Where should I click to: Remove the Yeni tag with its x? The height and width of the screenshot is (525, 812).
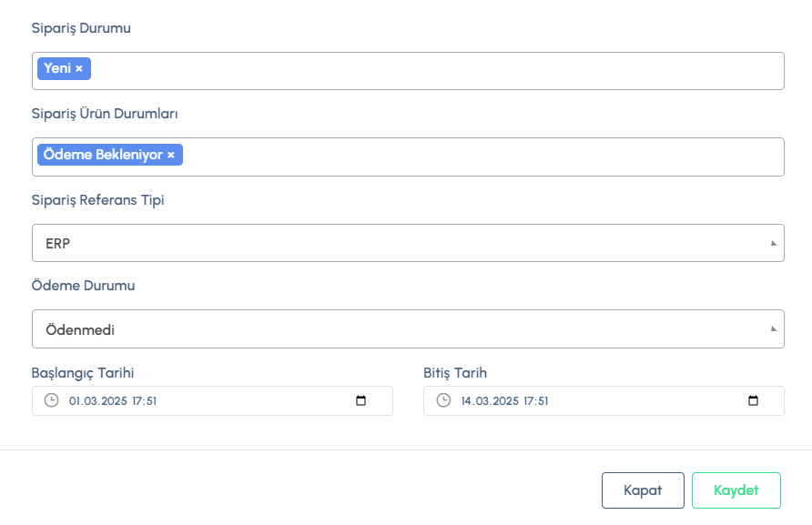click(79, 69)
